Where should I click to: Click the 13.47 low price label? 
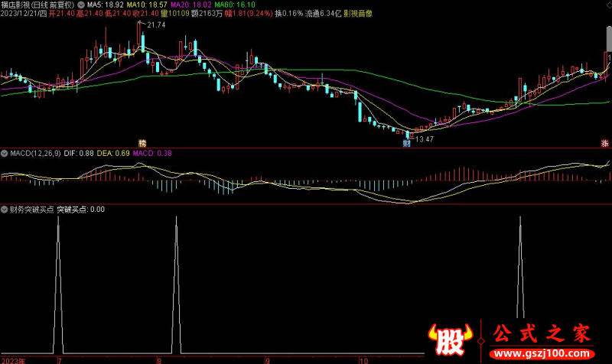(425, 139)
